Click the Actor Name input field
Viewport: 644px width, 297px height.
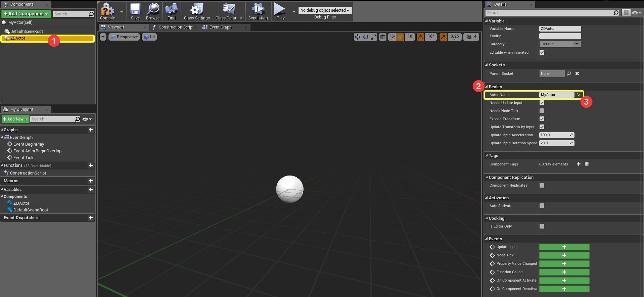[556, 95]
